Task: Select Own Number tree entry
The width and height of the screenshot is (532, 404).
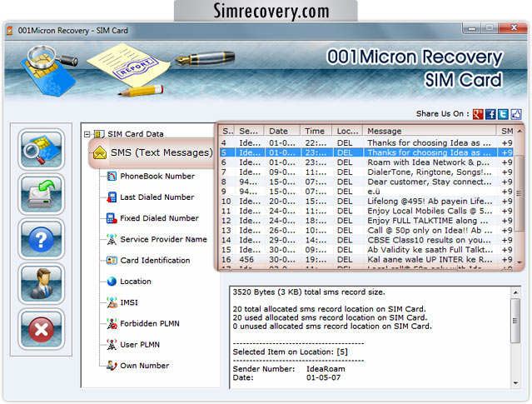Action: tap(145, 366)
